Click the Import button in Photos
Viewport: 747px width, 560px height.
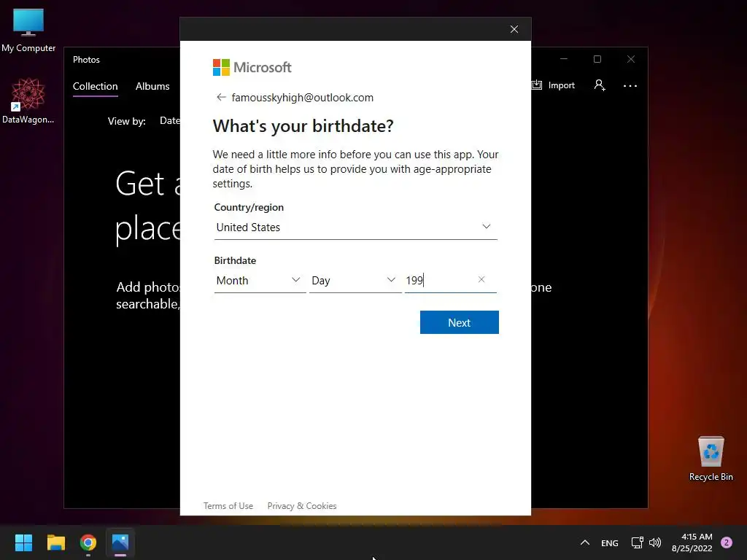(554, 85)
